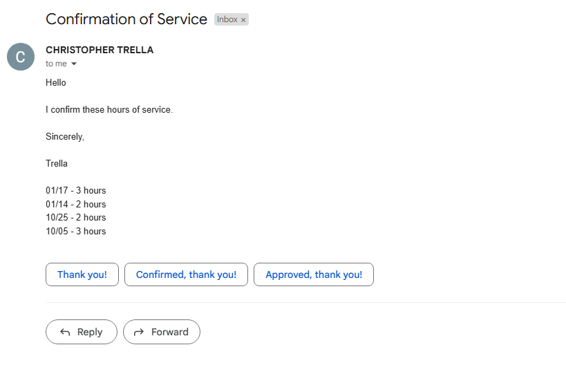Pick the "Approved, thank you!" quick reply
This screenshot has height=392, width=566.
coord(314,274)
